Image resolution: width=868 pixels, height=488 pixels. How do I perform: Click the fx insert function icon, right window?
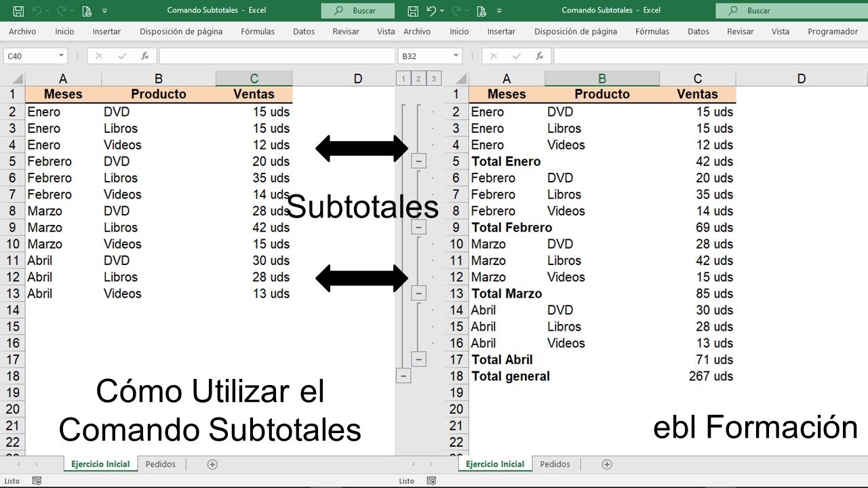[539, 56]
